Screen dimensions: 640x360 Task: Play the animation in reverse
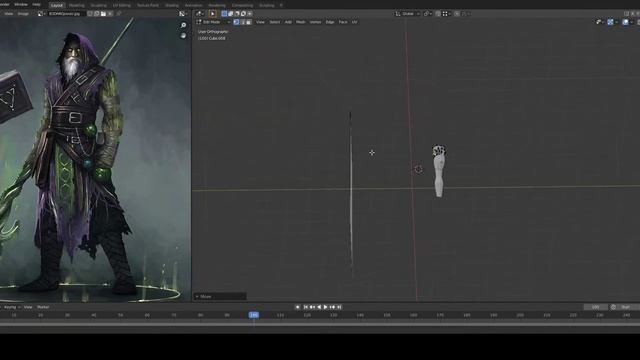point(319,307)
